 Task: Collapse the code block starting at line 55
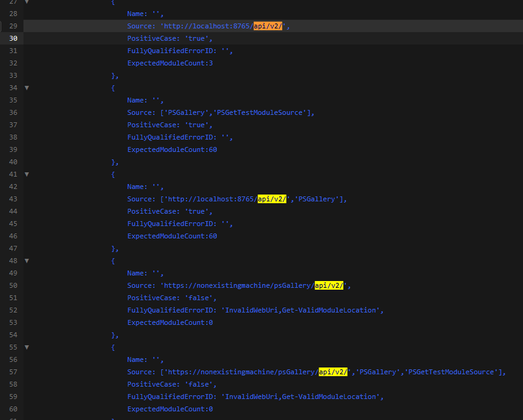tap(25, 346)
